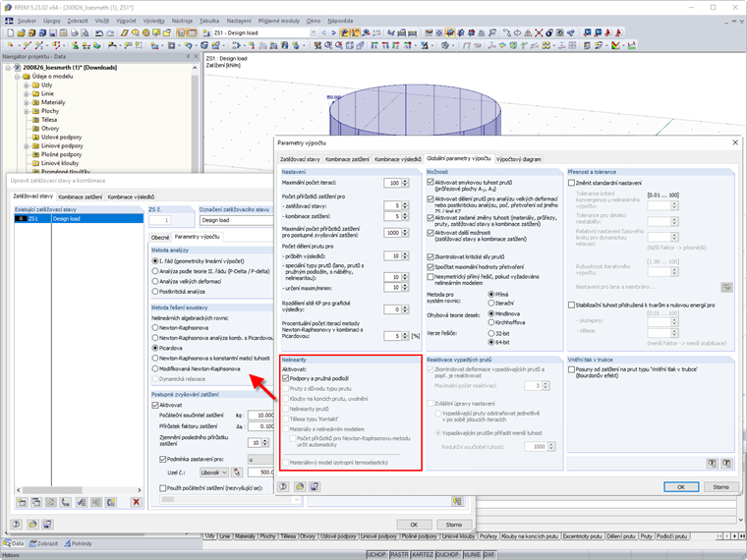Switch to Kombinace zatížení tab in Parametry výpočtu
This screenshot has height=560, width=747.
(x=347, y=159)
